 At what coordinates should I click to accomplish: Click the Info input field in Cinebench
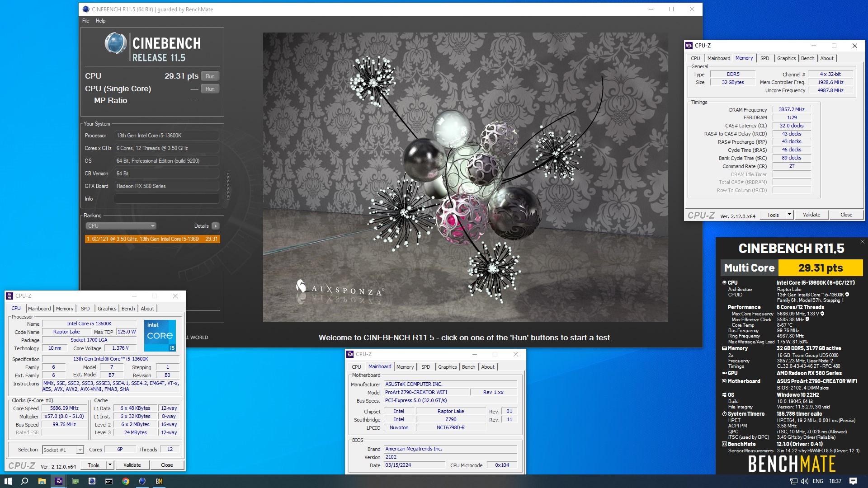pos(166,199)
